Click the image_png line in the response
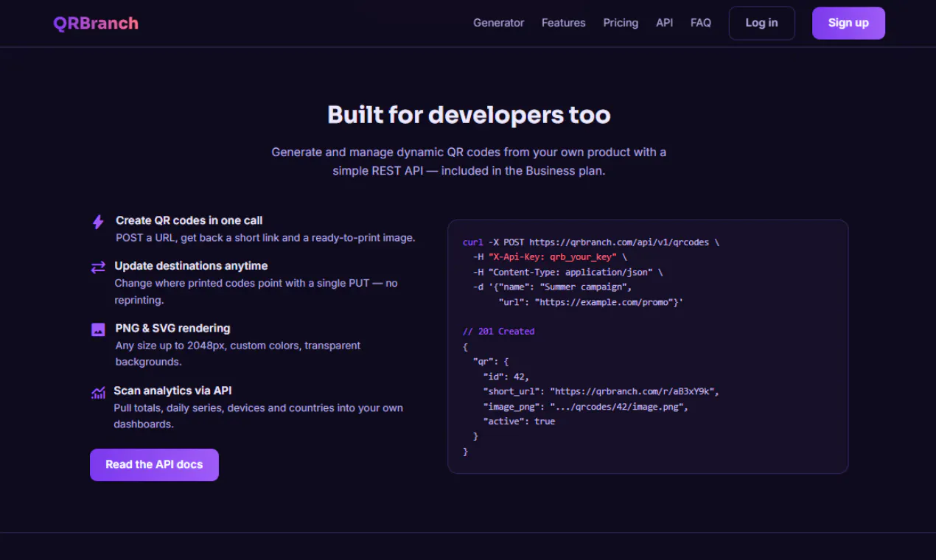This screenshot has height=560, width=936. pyautogui.click(x=585, y=407)
